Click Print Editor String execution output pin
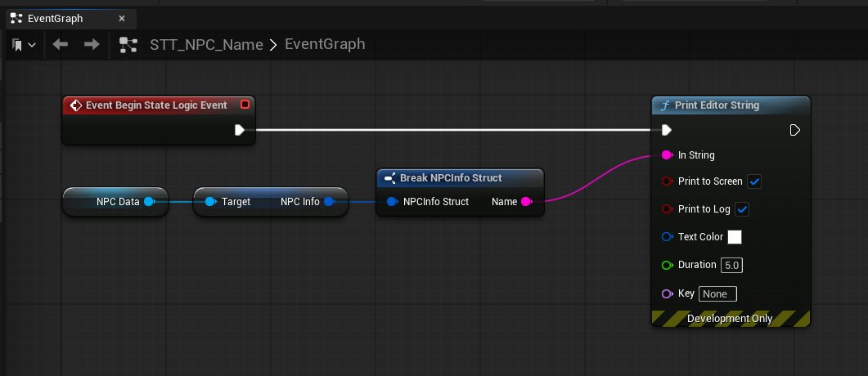 (794, 130)
